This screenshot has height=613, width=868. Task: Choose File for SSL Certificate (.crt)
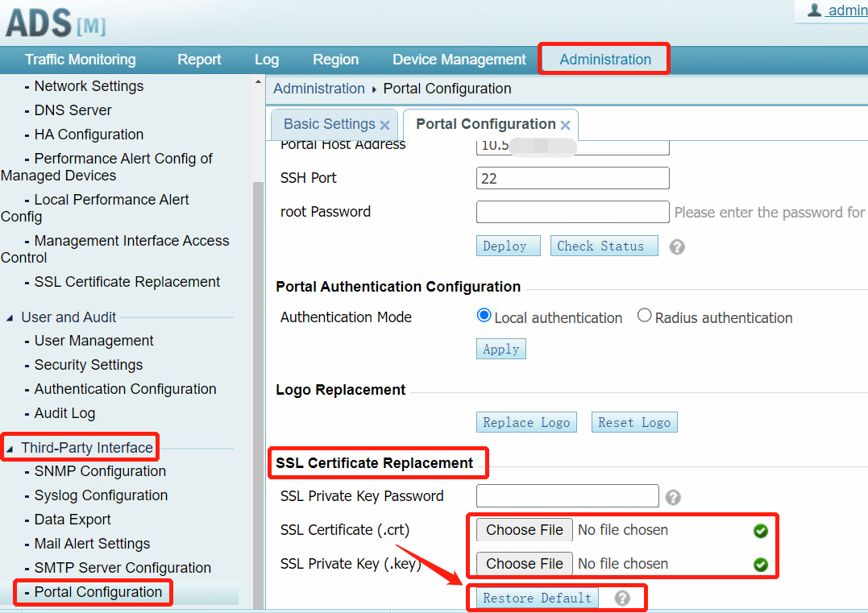pos(525,530)
